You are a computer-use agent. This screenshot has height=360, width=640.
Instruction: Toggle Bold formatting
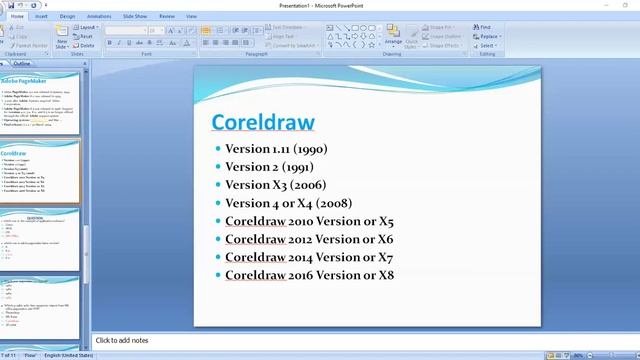(109, 42)
